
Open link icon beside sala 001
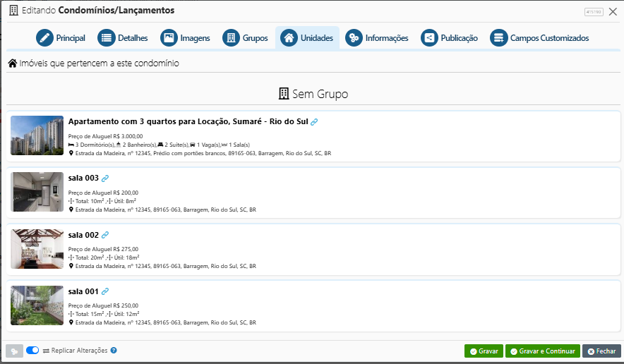point(105,291)
